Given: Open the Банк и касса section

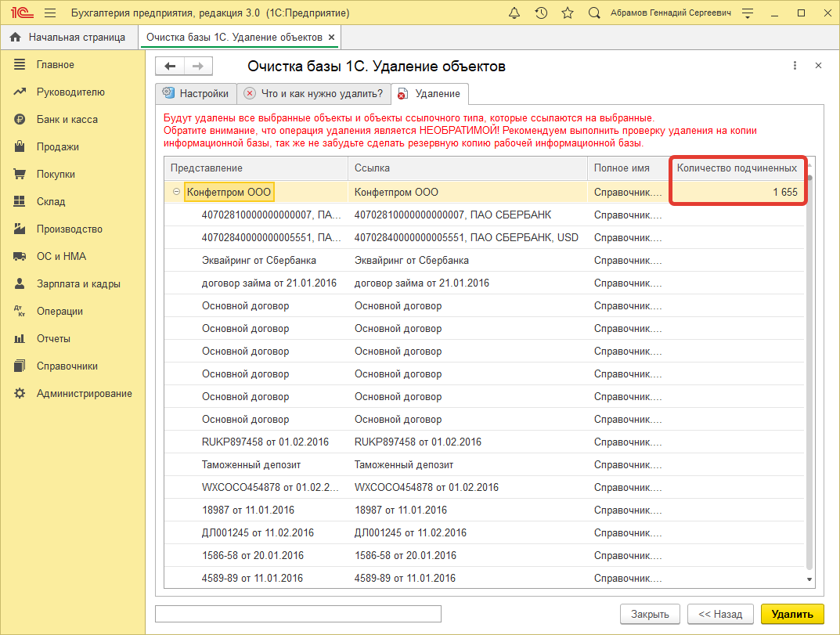Looking at the screenshot, I should tap(67, 119).
